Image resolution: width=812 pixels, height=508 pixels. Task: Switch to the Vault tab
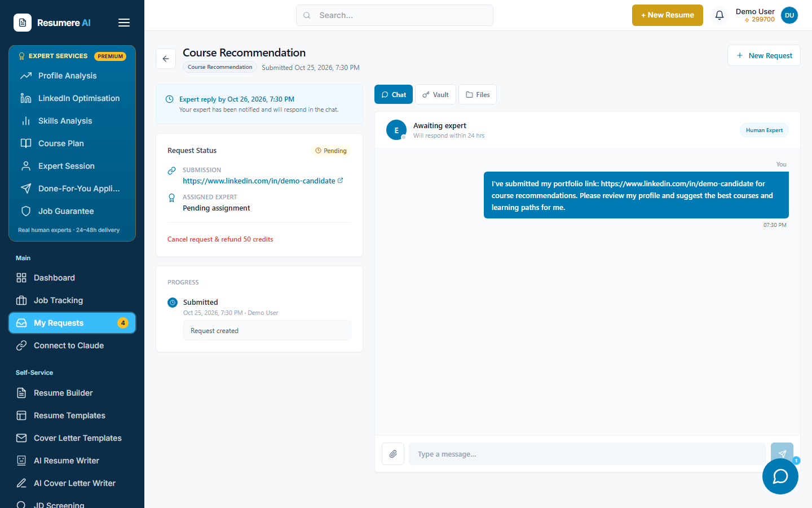[x=435, y=94]
